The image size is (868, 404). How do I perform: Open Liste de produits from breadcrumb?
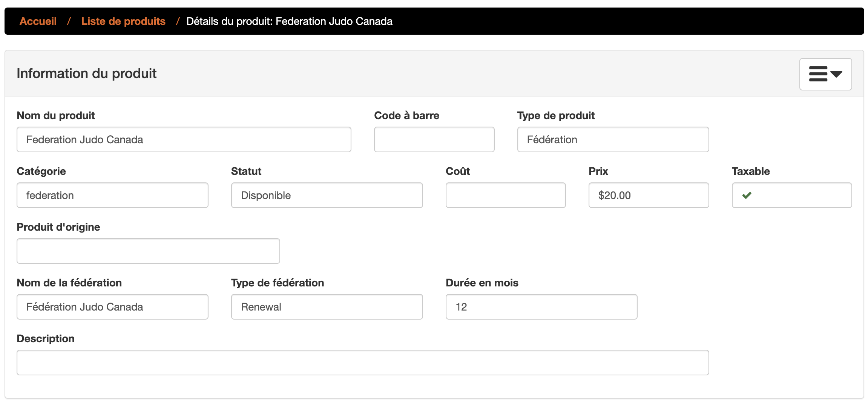123,21
